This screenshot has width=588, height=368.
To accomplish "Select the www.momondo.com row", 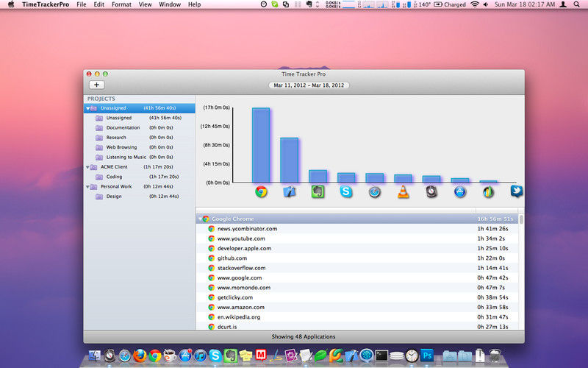I will (357, 287).
